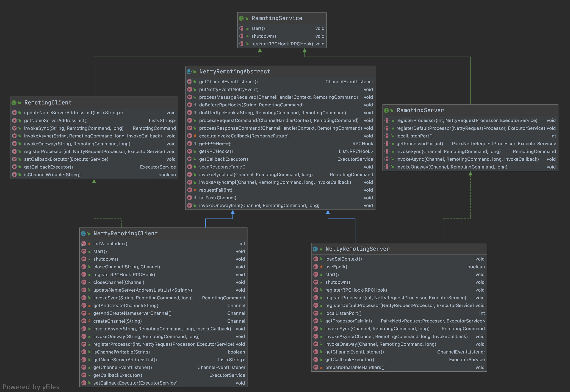Click the abstract class icon of NettyRemotingAbstract
The image size is (570, 392).
point(189,72)
